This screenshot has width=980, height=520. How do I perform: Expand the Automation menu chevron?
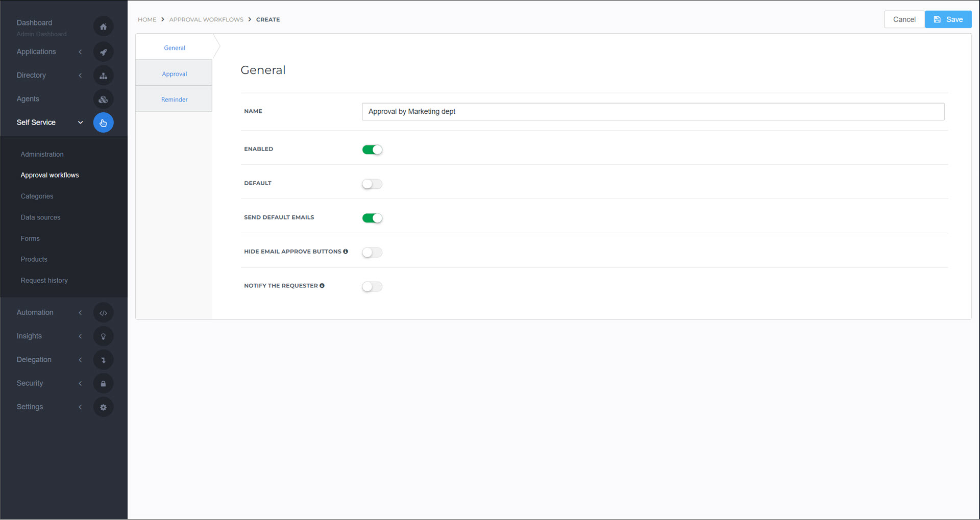point(80,312)
